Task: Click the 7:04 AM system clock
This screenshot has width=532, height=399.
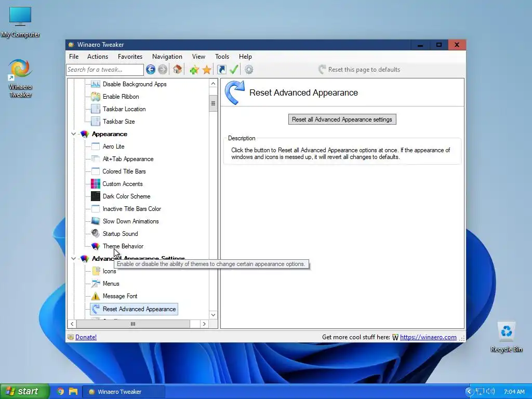Action: (x=514, y=392)
